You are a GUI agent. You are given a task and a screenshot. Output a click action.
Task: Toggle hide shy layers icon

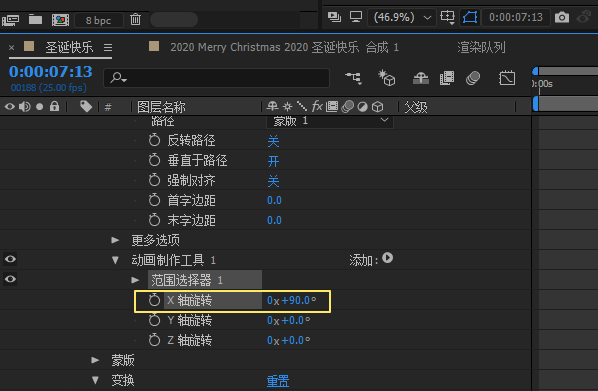pos(421,78)
